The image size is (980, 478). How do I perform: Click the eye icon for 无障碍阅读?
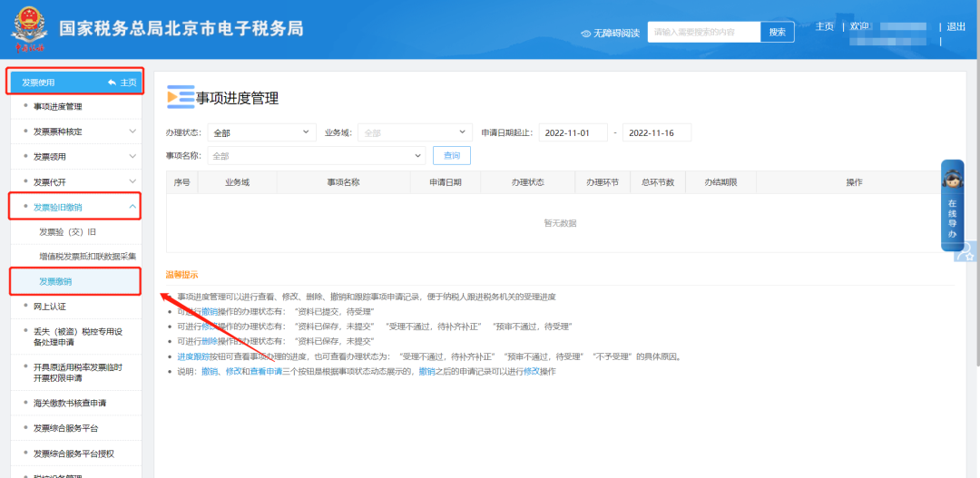click(585, 34)
